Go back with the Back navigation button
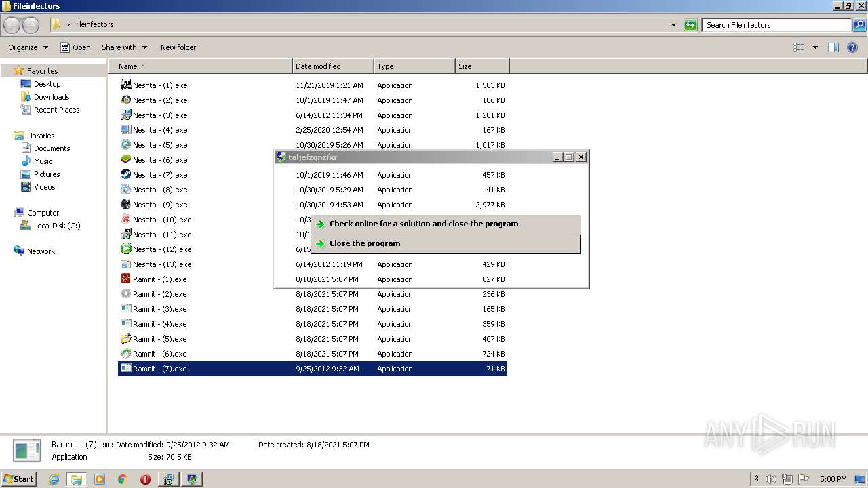868x488 pixels. [12, 25]
